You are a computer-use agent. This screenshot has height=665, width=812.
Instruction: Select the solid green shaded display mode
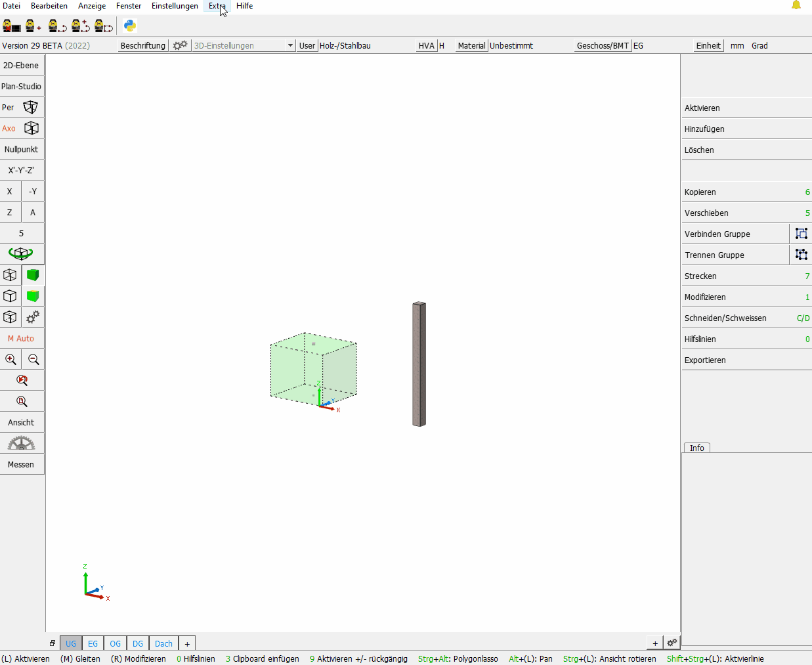(33, 275)
